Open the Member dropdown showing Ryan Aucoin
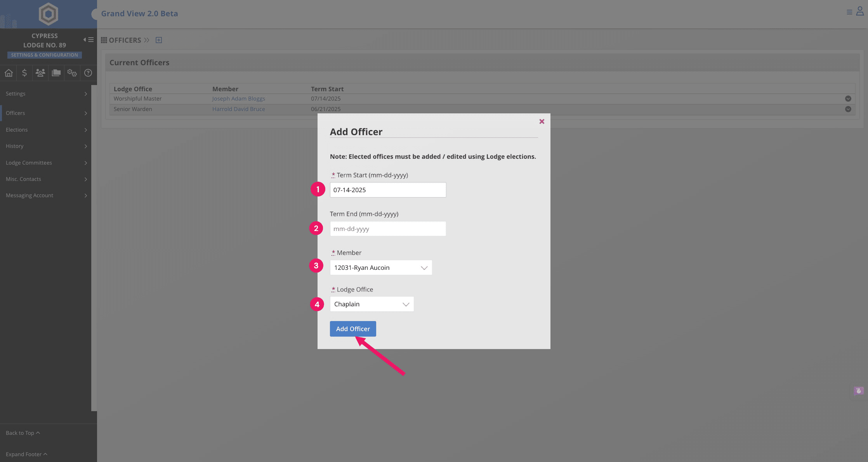 (x=381, y=267)
